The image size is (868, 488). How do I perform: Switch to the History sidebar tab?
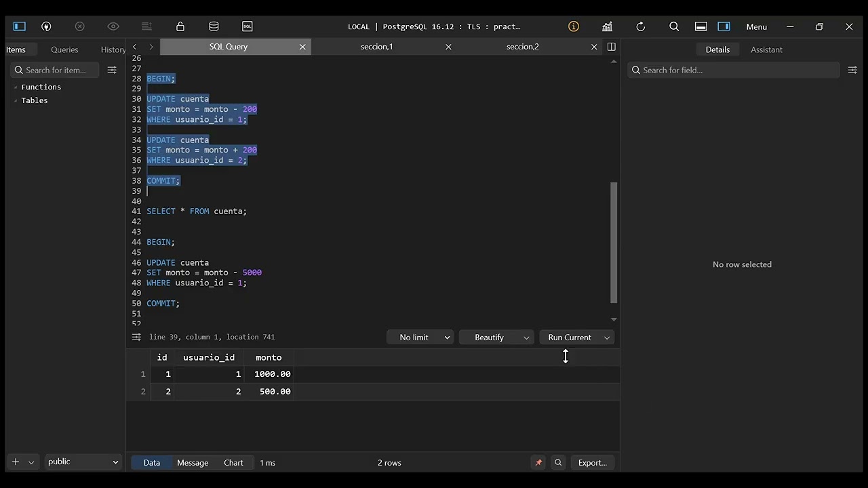tap(113, 49)
